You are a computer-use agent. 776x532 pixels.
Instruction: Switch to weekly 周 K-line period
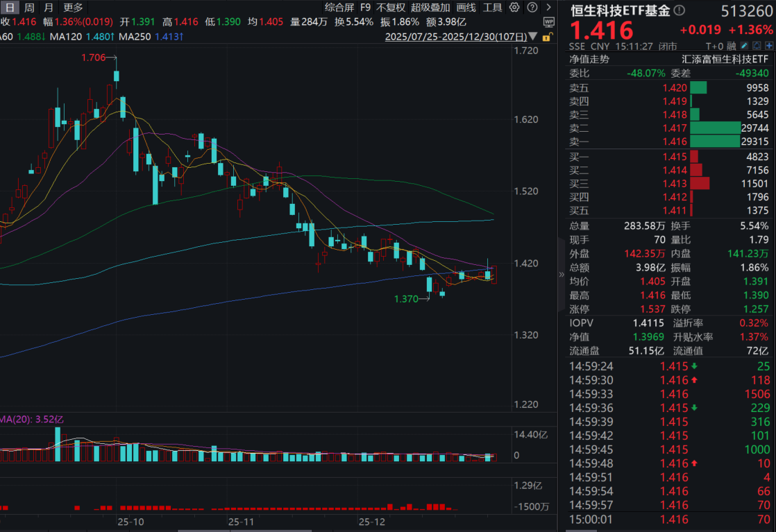(28, 8)
